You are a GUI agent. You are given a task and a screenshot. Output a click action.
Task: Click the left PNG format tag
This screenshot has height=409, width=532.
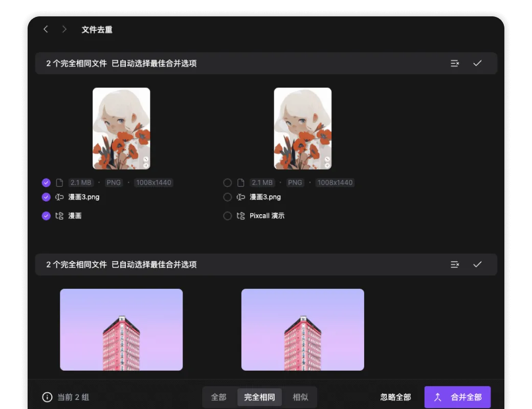pyautogui.click(x=114, y=183)
